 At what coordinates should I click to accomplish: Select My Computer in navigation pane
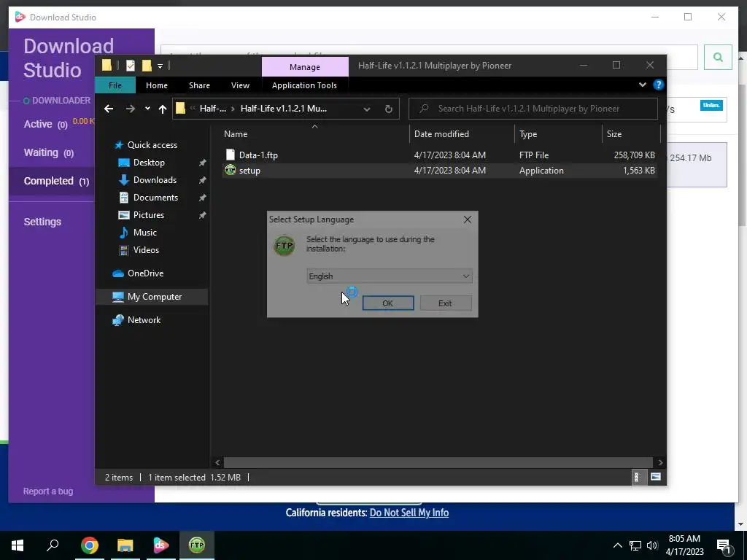(x=152, y=297)
